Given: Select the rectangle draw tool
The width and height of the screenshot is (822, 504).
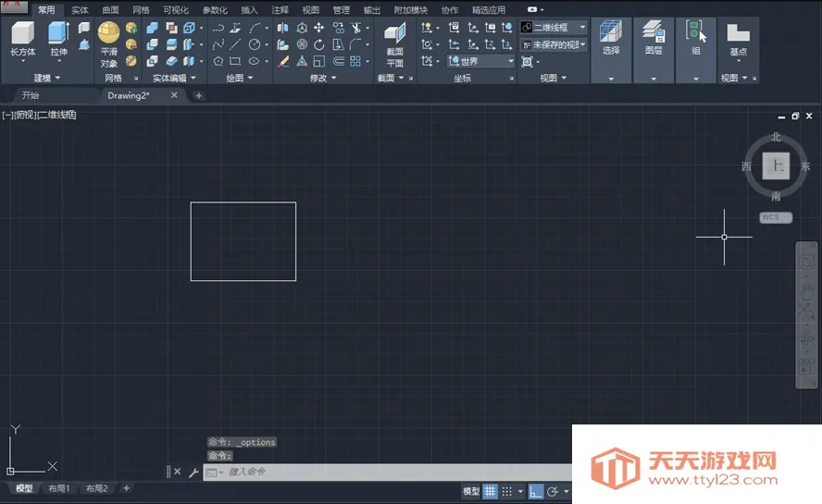Looking at the screenshot, I should (235, 61).
